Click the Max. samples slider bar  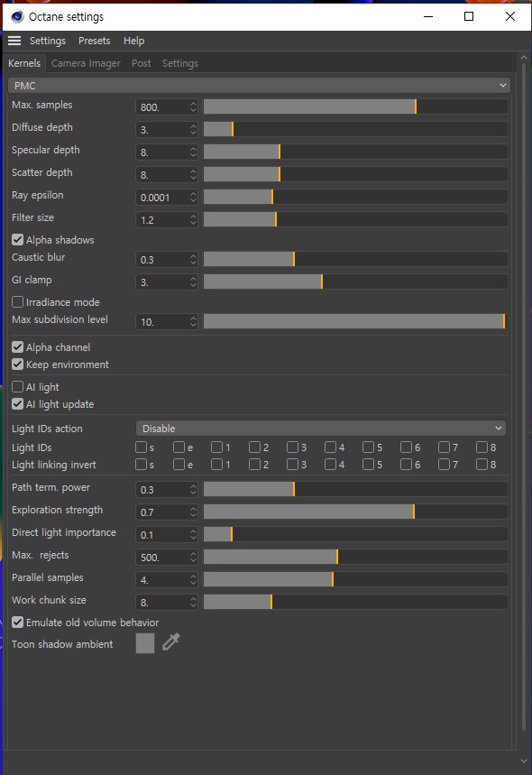[x=355, y=106]
